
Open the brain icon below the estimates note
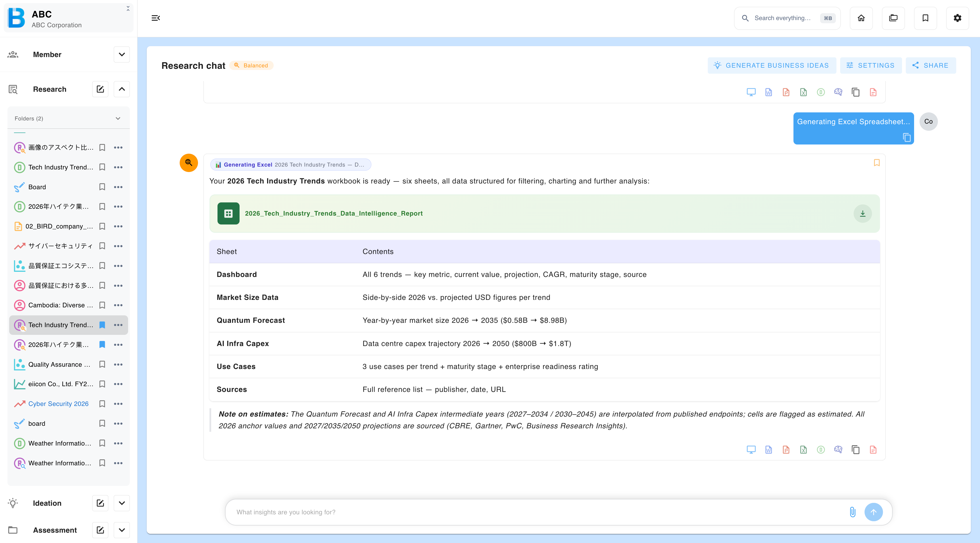click(x=838, y=450)
